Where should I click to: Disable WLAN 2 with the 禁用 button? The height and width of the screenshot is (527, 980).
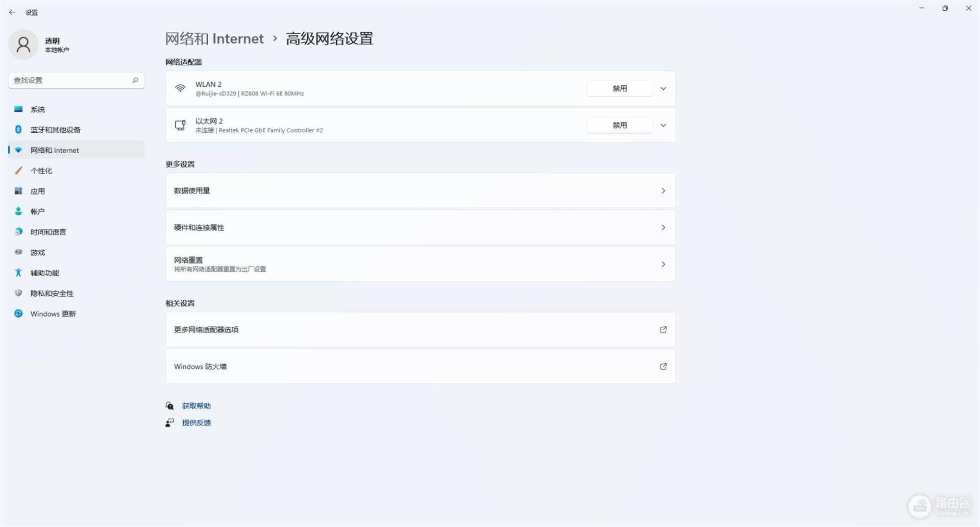coord(620,88)
